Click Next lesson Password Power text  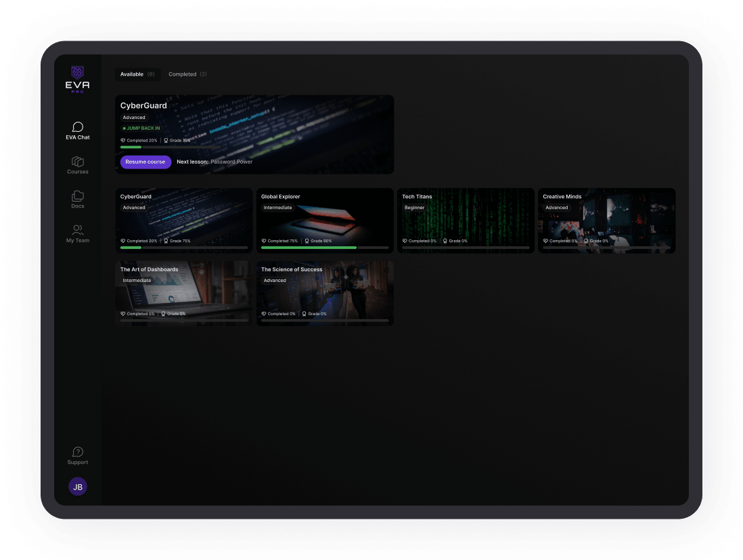215,162
